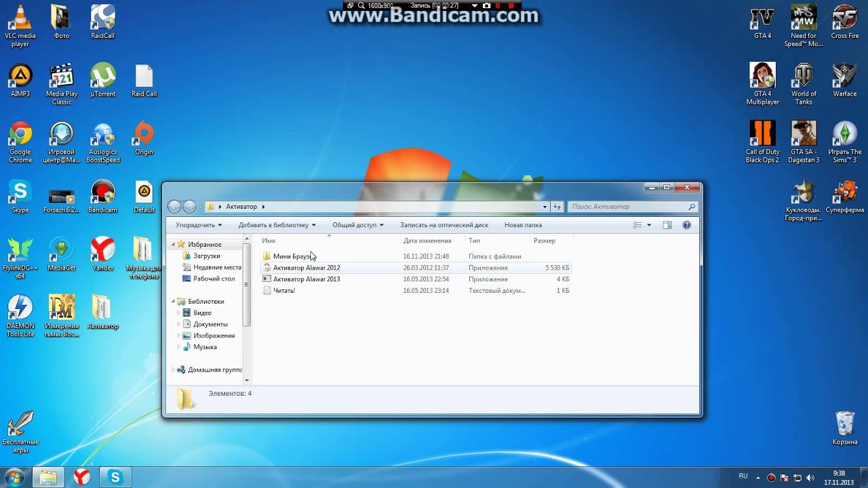Image resolution: width=868 pixels, height=488 pixels.
Task: Select Недавние места in sidebar
Action: pyautogui.click(x=212, y=267)
